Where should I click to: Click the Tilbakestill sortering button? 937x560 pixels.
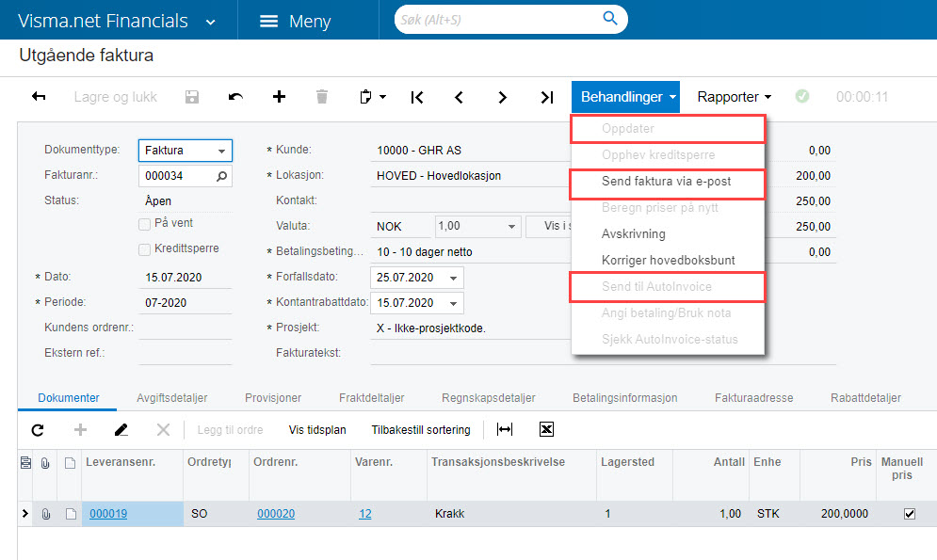tap(421, 430)
